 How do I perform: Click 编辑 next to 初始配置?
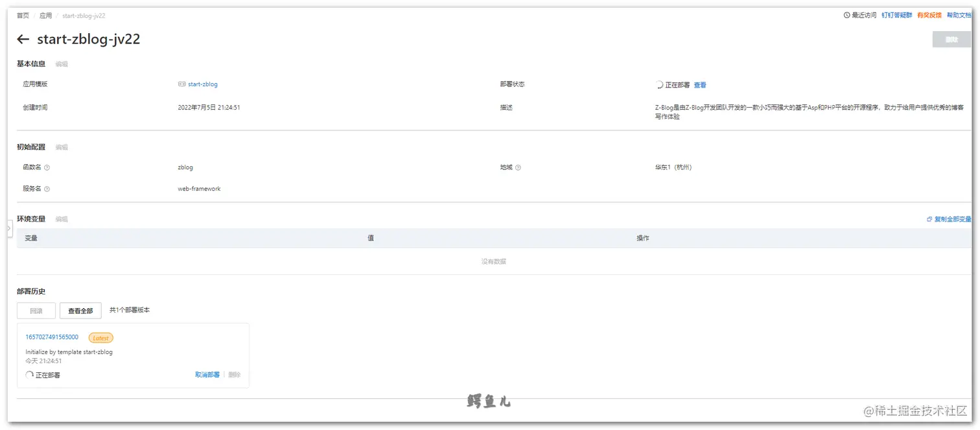[62, 147]
